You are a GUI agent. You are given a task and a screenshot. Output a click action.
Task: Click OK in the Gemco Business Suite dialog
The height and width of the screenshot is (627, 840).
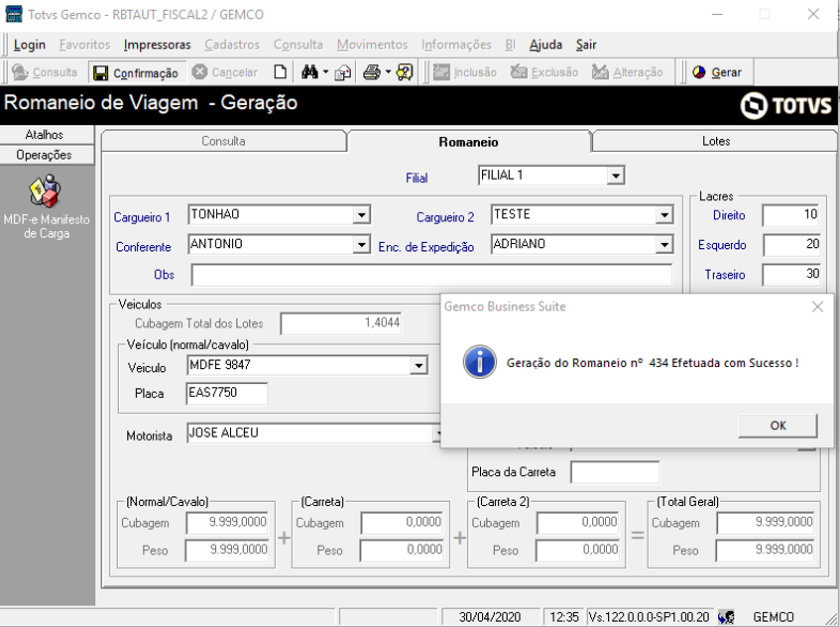(x=778, y=426)
